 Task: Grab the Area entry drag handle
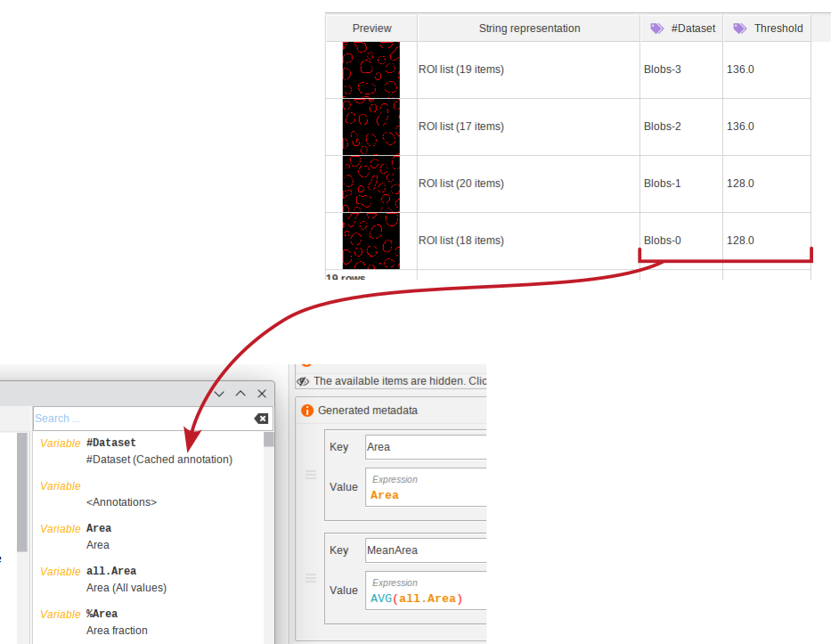pyautogui.click(x=311, y=475)
